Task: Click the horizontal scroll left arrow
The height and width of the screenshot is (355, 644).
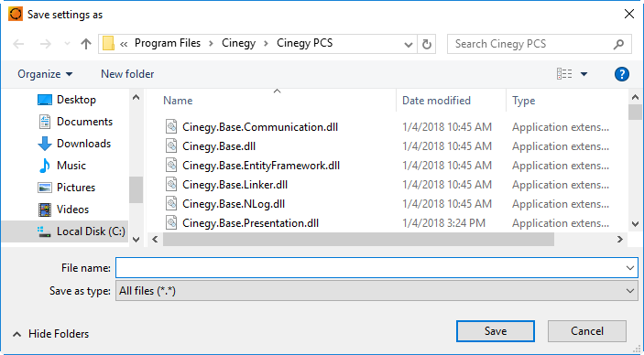Action: 155,240
